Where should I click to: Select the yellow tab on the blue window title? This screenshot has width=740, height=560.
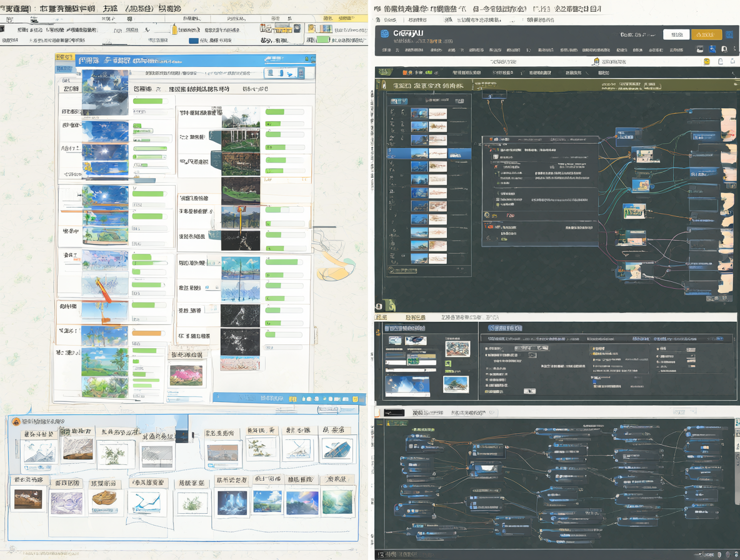click(65, 57)
